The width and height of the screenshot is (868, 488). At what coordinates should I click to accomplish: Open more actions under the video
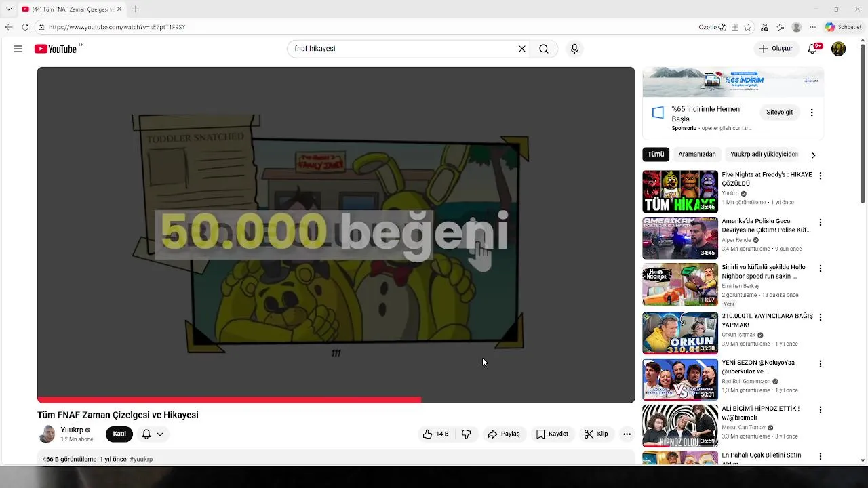[x=627, y=434]
